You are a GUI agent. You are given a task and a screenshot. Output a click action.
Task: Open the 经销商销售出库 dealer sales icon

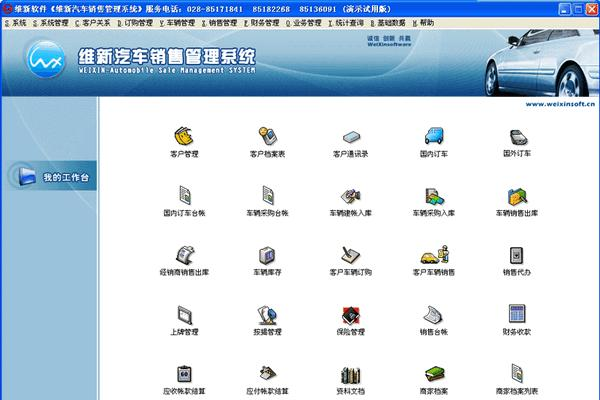(x=184, y=255)
